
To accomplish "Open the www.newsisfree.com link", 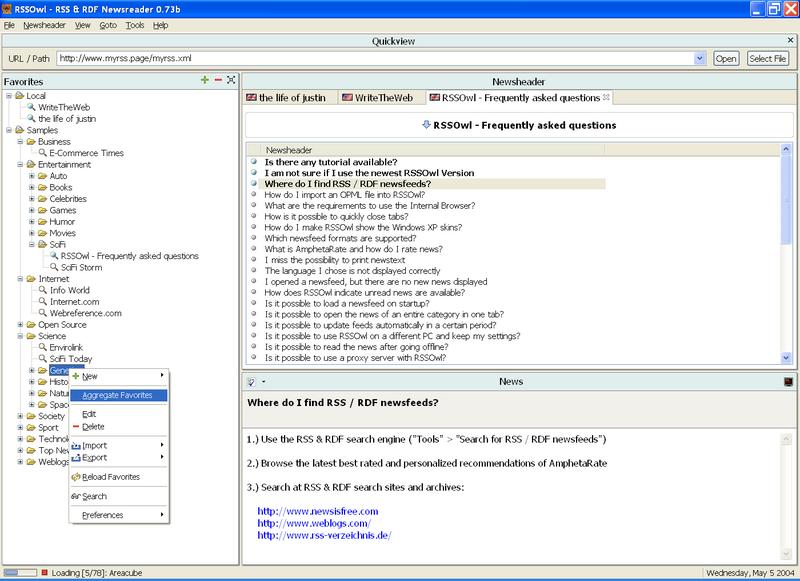I will (318, 511).
